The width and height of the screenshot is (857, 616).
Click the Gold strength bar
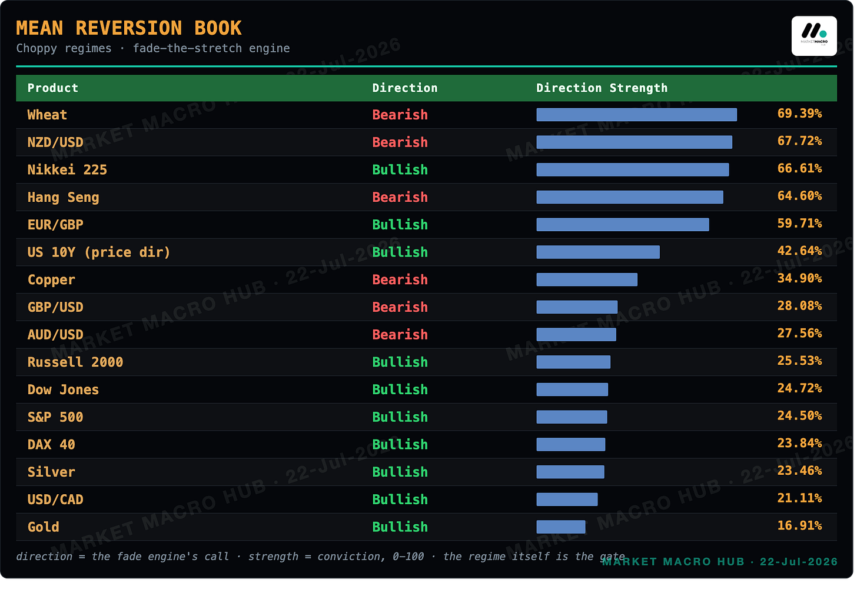[561, 527]
